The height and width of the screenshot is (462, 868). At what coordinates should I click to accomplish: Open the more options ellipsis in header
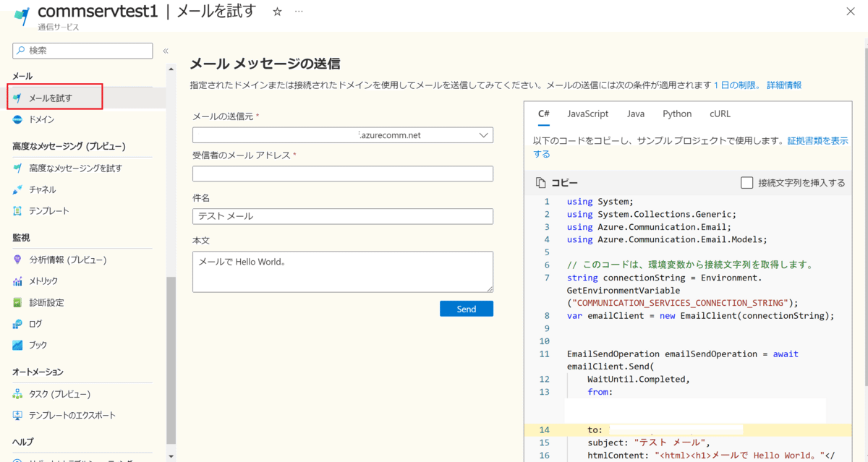[x=299, y=12]
